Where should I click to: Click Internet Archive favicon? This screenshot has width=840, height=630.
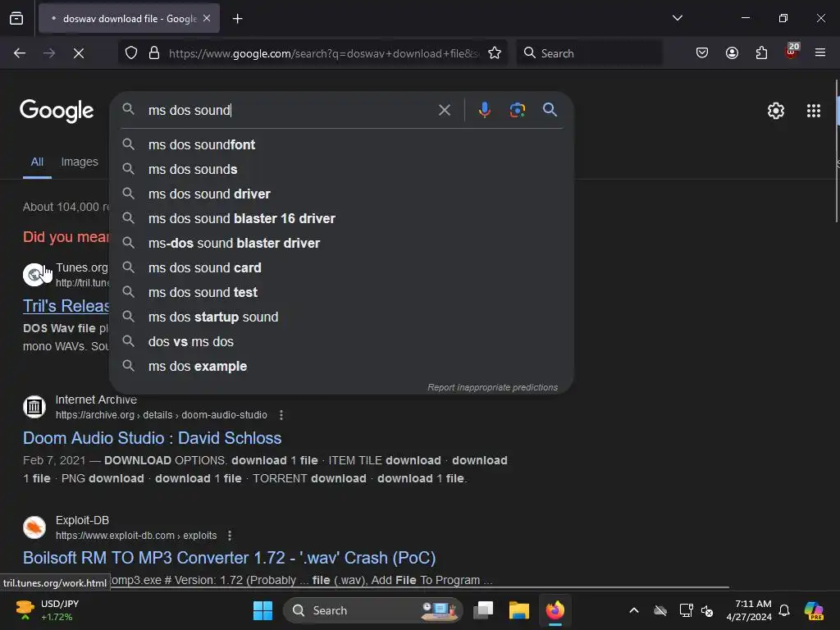coord(34,407)
